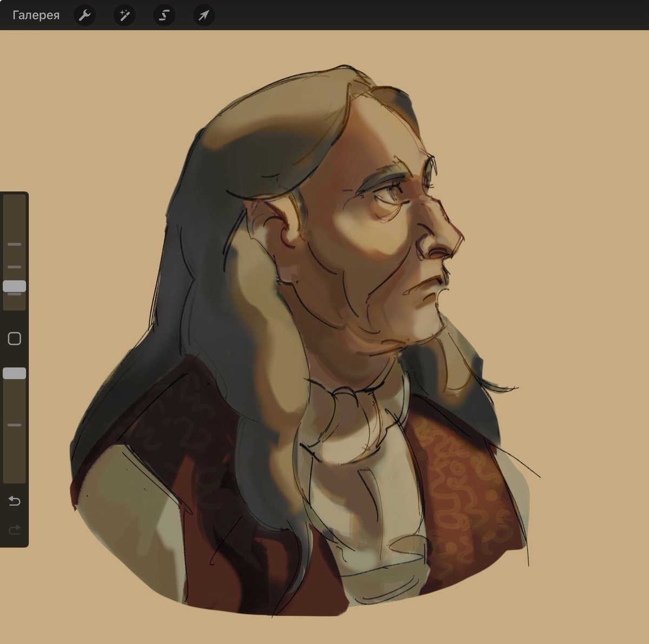Viewport: 649px width, 644px height.
Task: Click the brush size slider handle
Action: (x=15, y=286)
